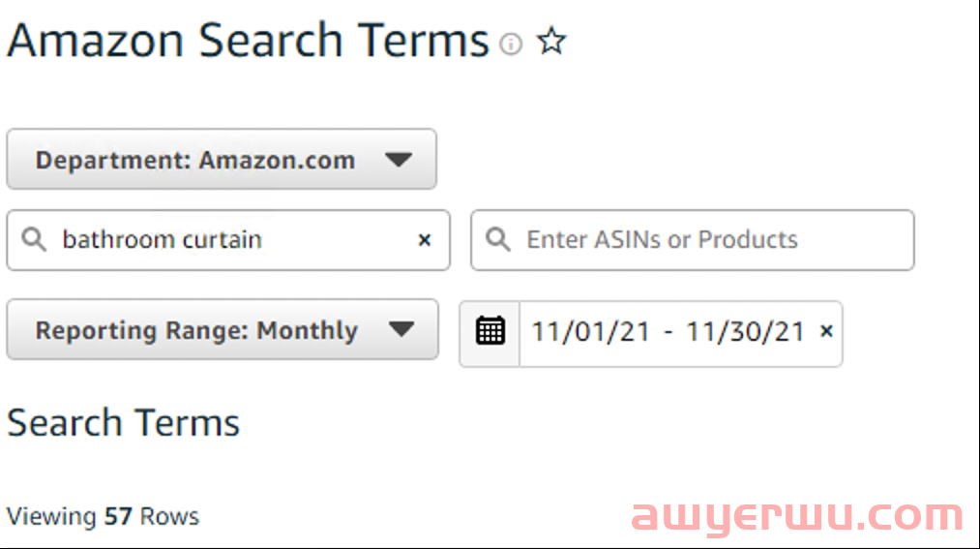Focus the bathroom curtain search text
This screenshot has width=980, height=549.
pos(162,239)
